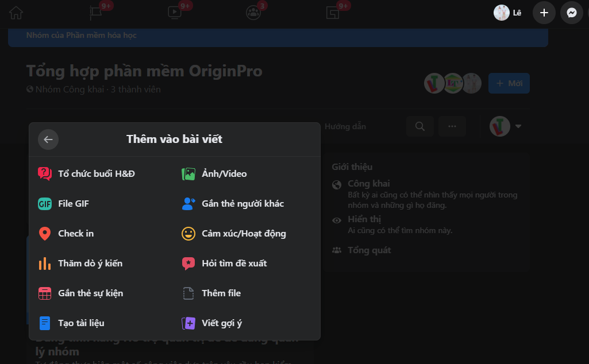Choose Viết gợi ý
This screenshot has width=589, height=364.
pos(212,323)
